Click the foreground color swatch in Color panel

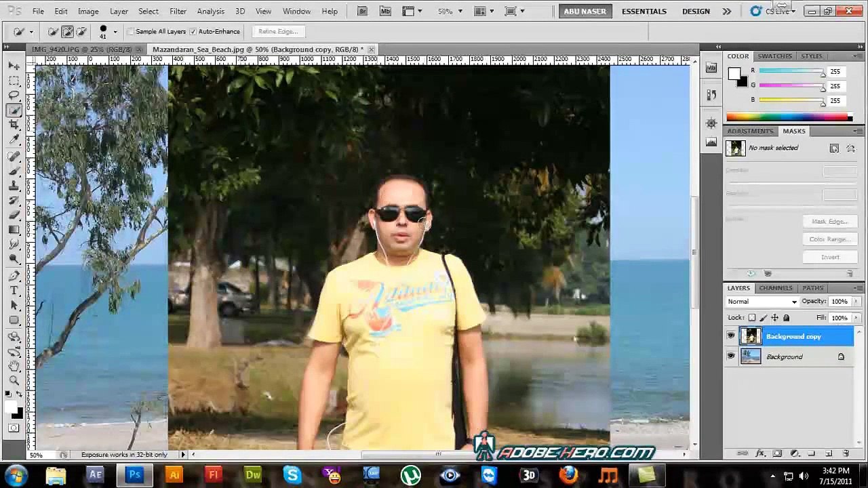(734, 75)
